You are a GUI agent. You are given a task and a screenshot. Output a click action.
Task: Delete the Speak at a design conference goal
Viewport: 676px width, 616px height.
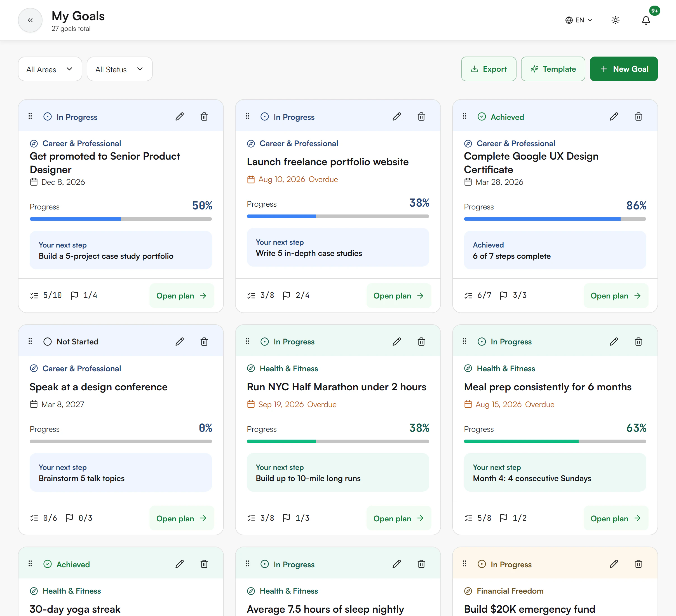point(204,342)
